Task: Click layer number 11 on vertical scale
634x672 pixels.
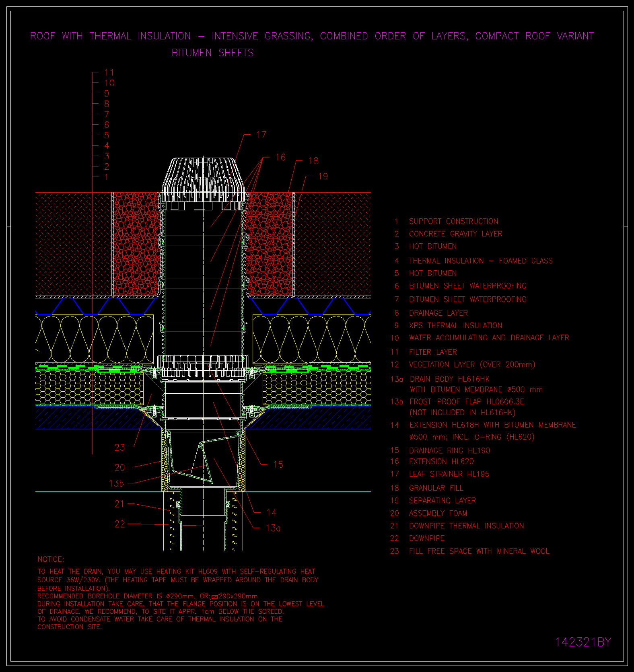Action: pos(109,73)
